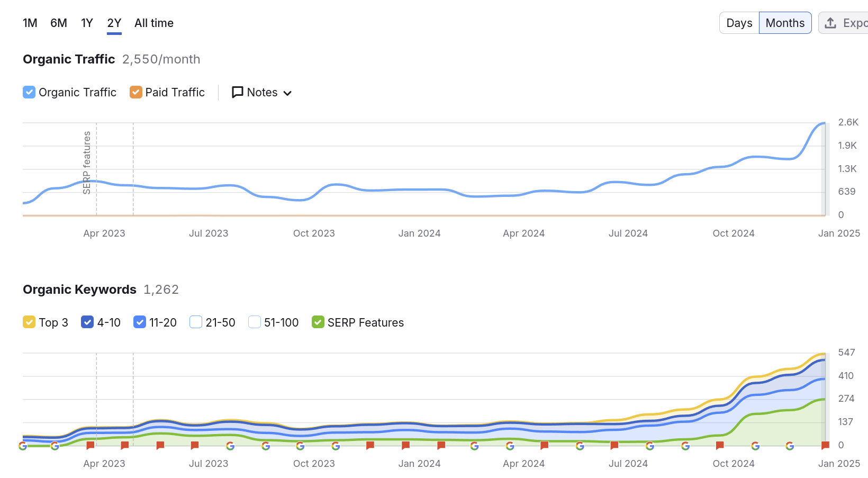Switch chart granularity to Days
The width and height of the screenshot is (868, 478).
[x=739, y=23]
